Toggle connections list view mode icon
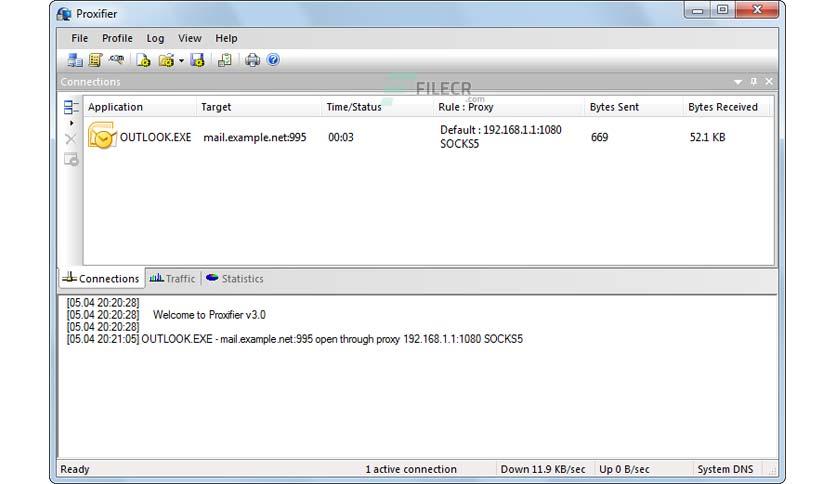Image resolution: width=836 pixels, height=484 pixels. click(71, 107)
